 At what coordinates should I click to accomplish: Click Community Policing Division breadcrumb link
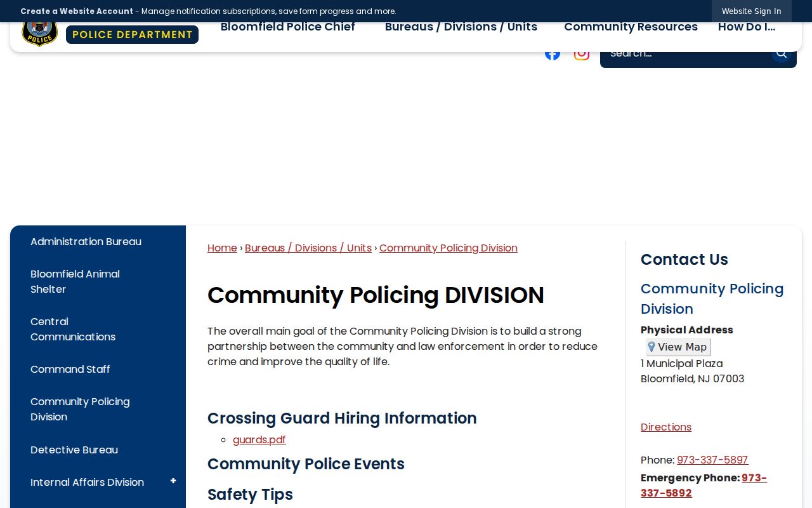449,248
